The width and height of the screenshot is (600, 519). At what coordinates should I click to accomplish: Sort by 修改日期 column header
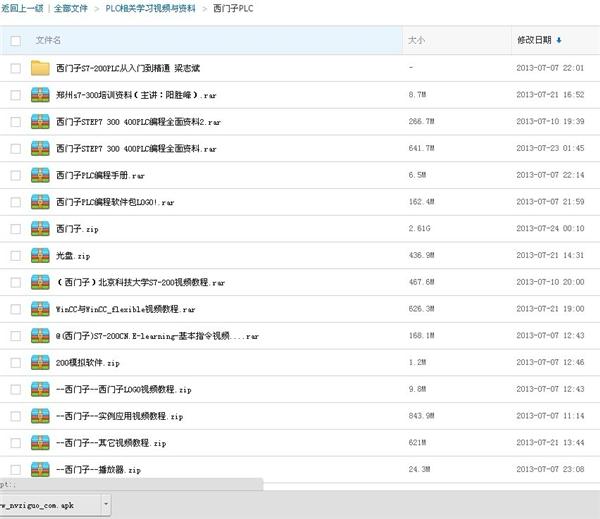pos(534,40)
